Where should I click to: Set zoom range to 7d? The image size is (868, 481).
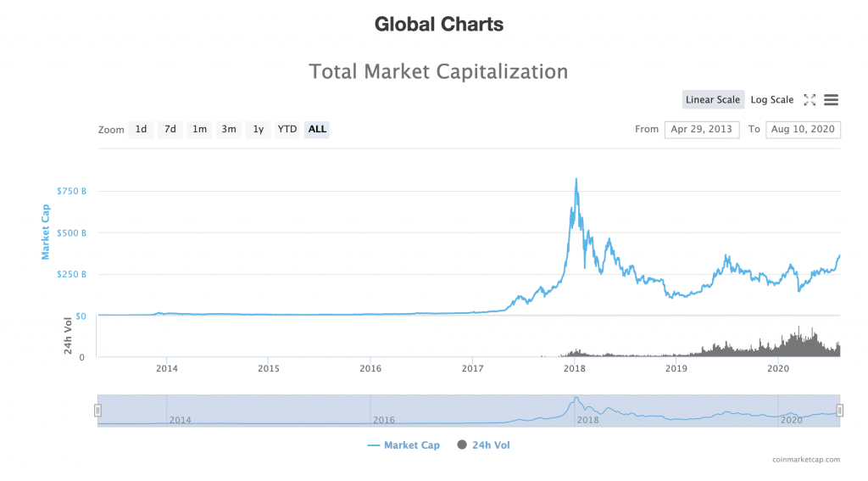coord(170,130)
